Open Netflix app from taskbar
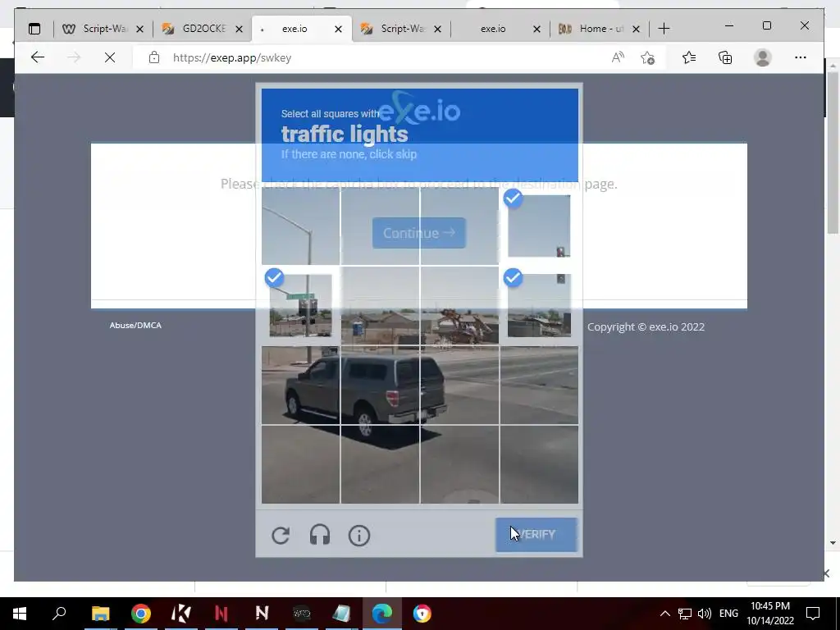Image resolution: width=840 pixels, height=630 pixels. pyautogui.click(x=221, y=614)
